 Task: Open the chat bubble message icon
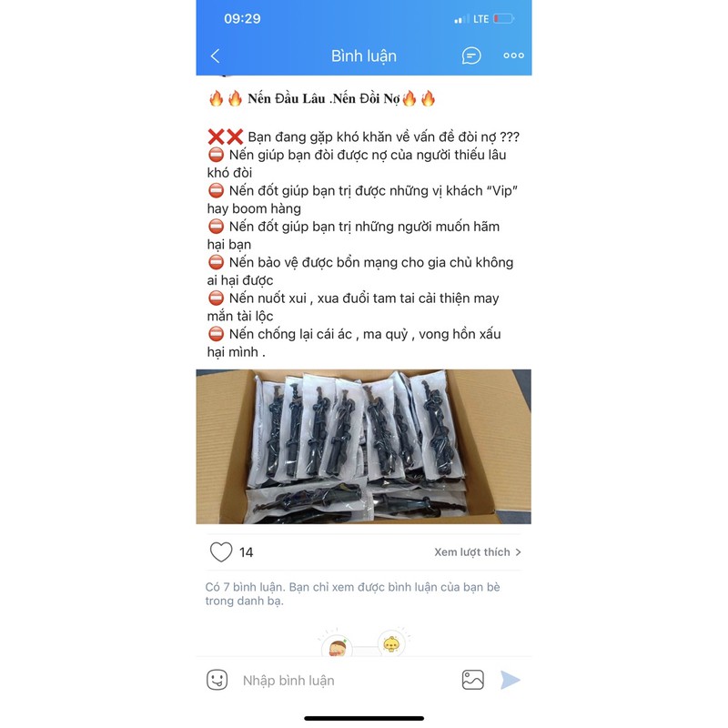471,56
